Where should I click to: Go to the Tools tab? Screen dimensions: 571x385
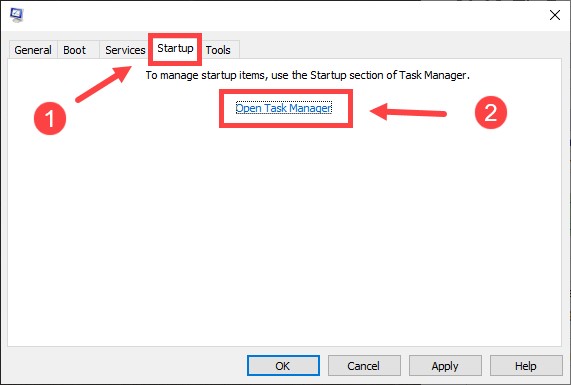coord(218,50)
